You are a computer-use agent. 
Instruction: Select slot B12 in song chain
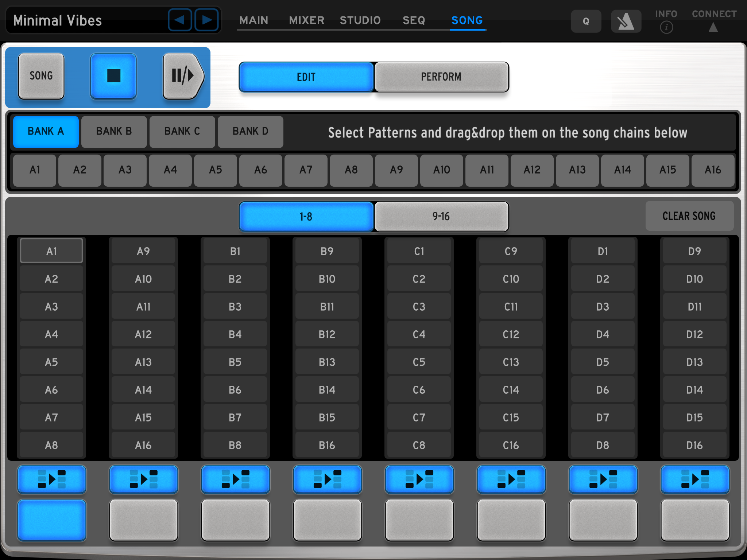point(327,334)
